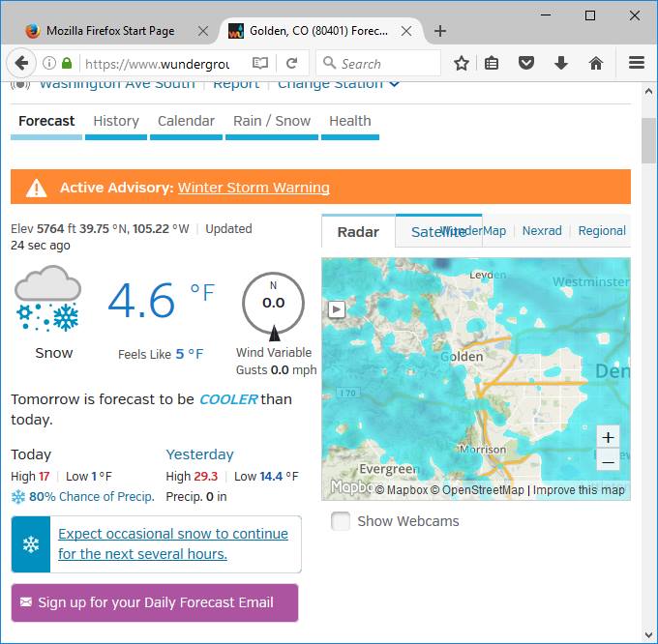This screenshot has height=644, width=658.
Task: Click the reload page icon
Action: click(x=290, y=64)
